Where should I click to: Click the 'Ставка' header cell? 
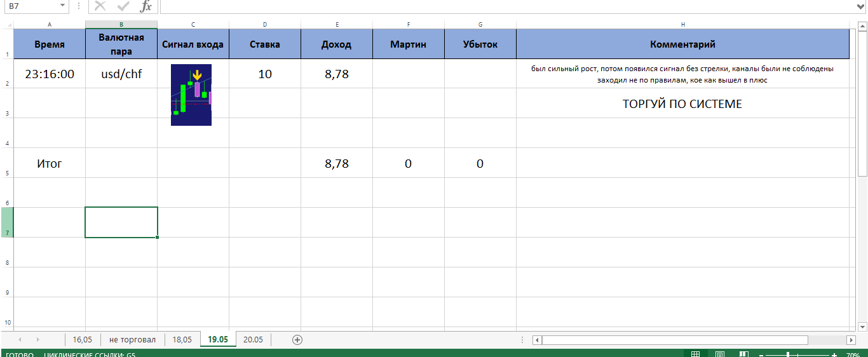click(265, 44)
